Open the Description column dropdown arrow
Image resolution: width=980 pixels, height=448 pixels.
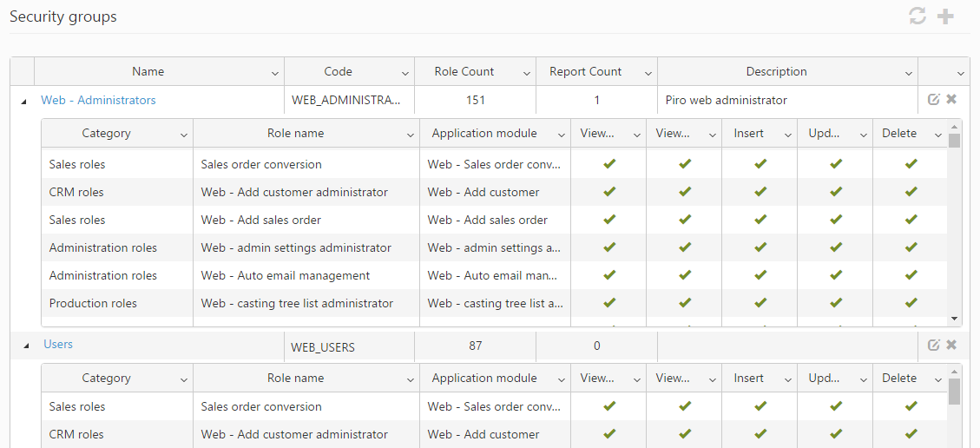[909, 73]
